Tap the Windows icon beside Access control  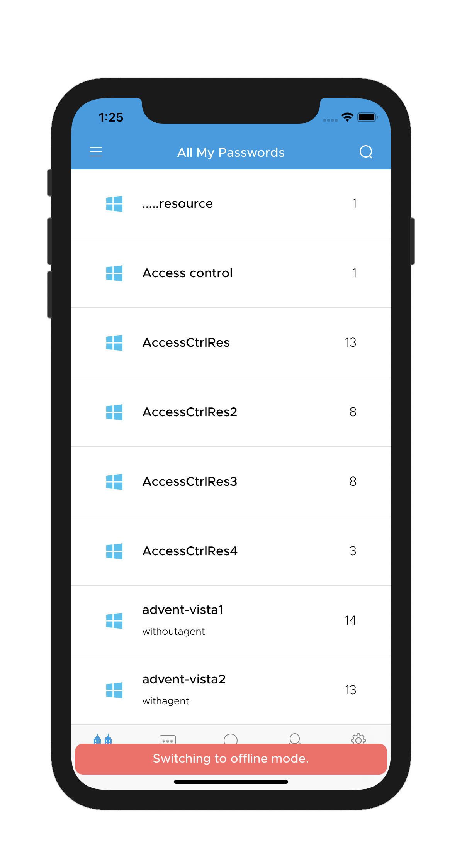pos(114,273)
